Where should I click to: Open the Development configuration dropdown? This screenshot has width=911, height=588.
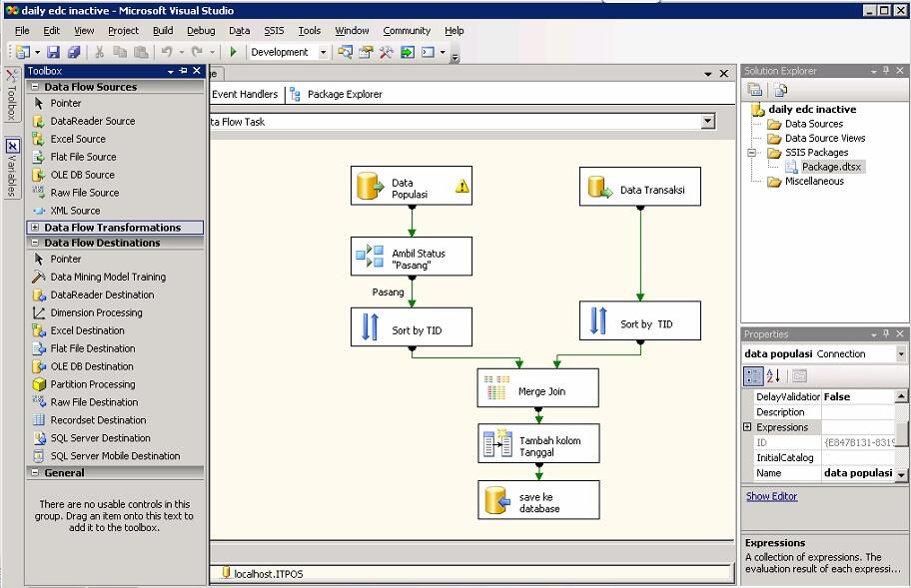coord(323,52)
